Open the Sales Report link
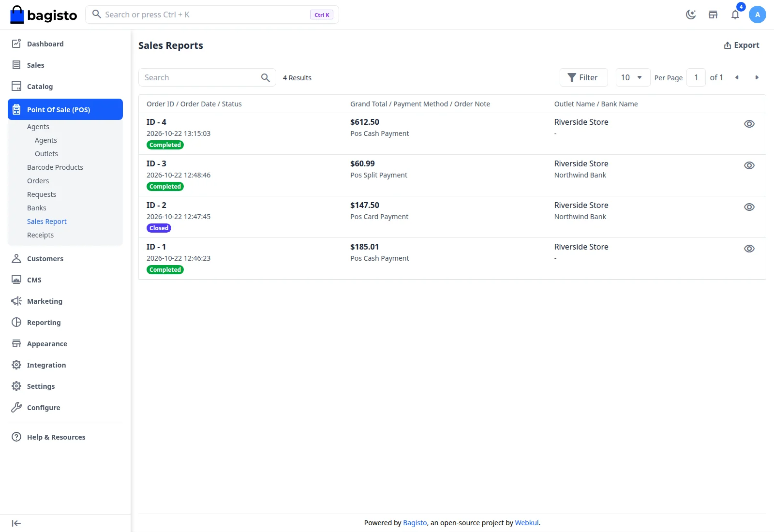774x532 pixels. coord(47,222)
